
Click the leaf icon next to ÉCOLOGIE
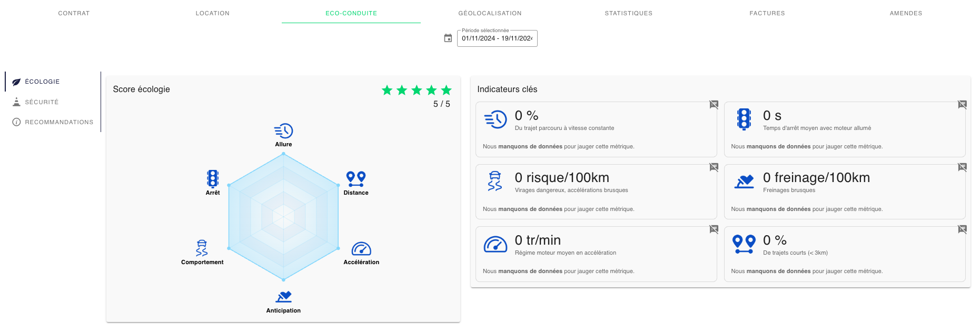click(16, 82)
